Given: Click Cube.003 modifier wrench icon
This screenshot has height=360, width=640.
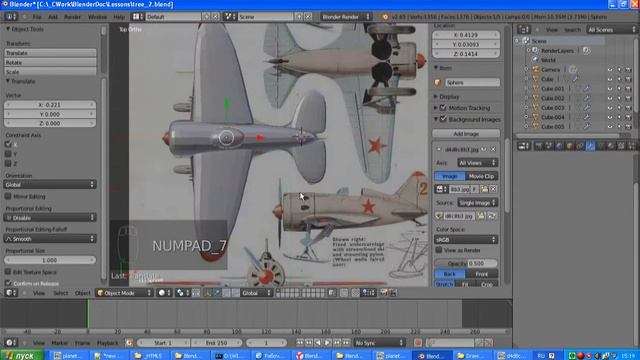Looking at the screenshot, I should [587, 108].
